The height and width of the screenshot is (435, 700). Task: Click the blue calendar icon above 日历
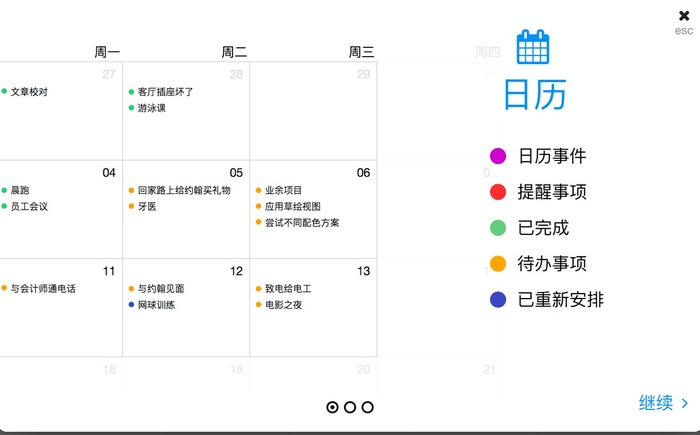534,47
